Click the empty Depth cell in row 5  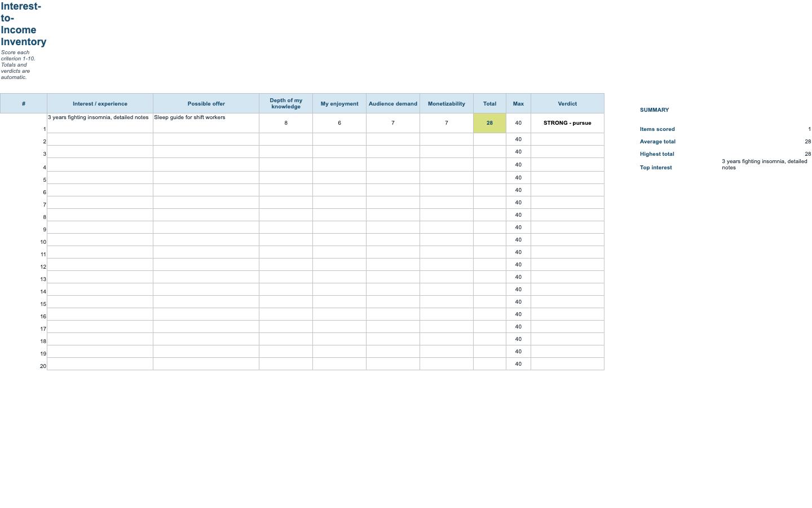tap(286, 178)
